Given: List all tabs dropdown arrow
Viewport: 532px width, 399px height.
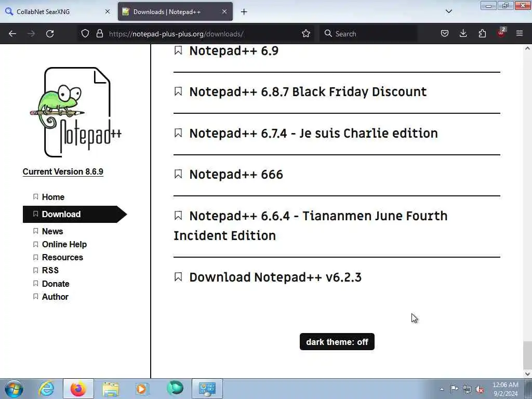Looking at the screenshot, I should pos(448,11).
